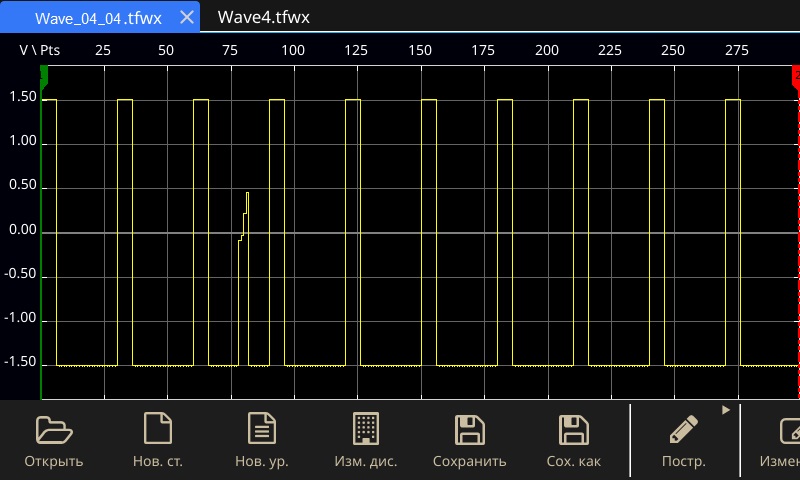Click the 100 points axis label

(293, 50)
